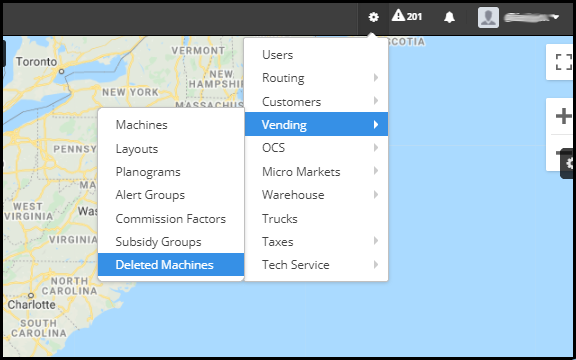
Task: Toggle the map fullscreen icon
Action: point(564,62)
